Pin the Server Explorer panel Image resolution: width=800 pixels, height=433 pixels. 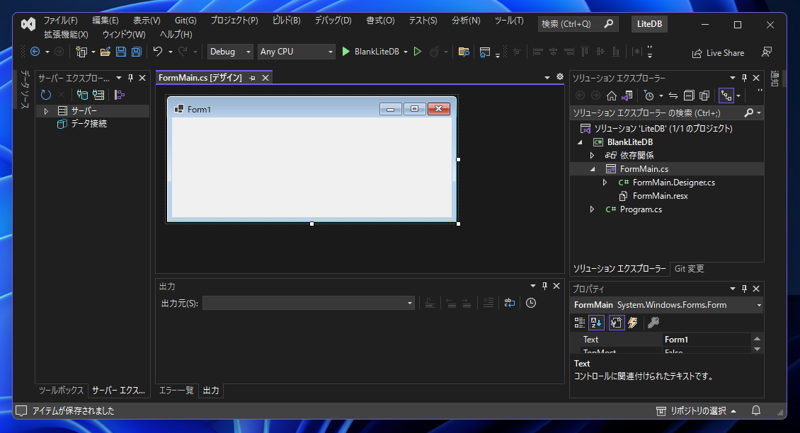click(131, 78)
